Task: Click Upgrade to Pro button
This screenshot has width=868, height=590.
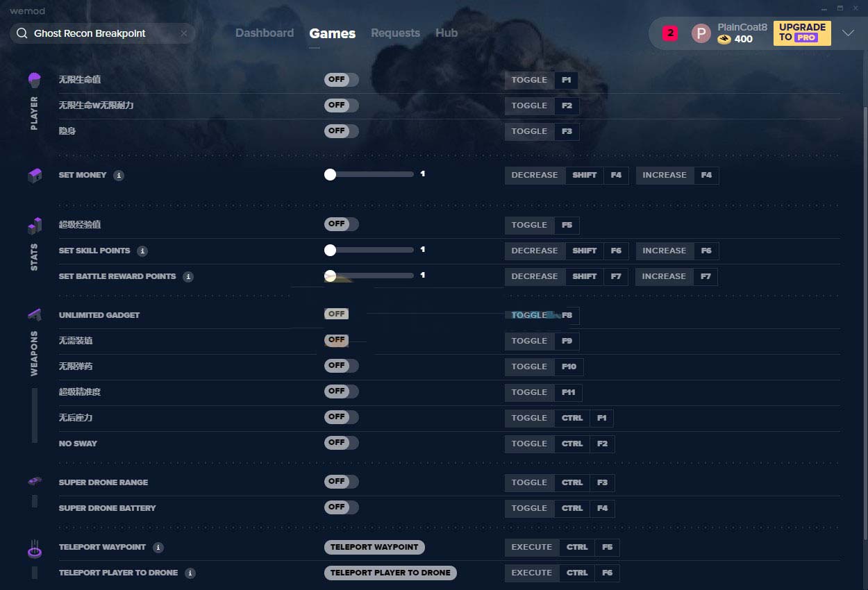Action: click(802, 33)
